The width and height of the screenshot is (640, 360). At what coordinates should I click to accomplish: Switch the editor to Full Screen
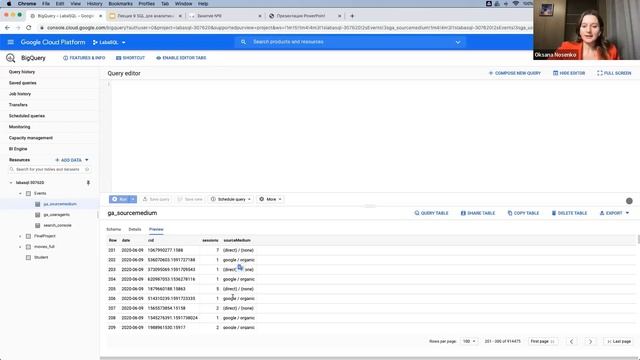(614, 73)
